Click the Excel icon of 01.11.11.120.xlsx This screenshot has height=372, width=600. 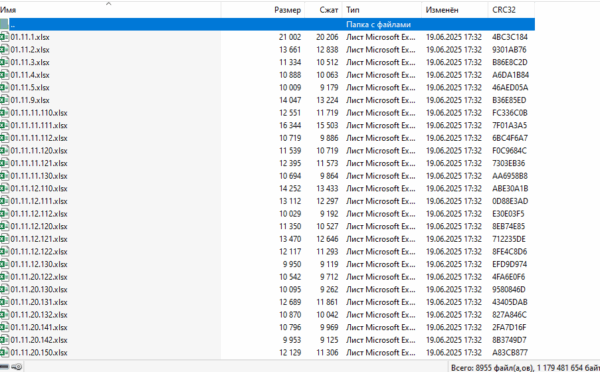pos(4,151)
